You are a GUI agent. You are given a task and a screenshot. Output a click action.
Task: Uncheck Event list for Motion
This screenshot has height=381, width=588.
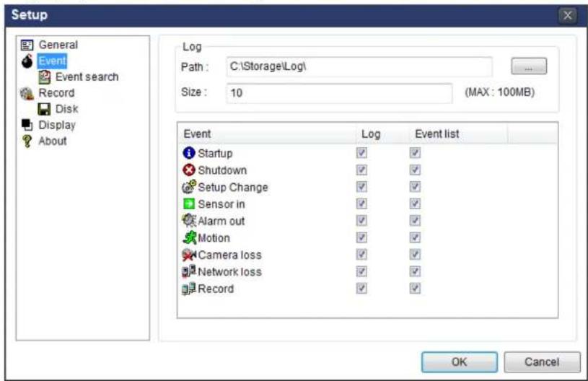pos(415,237)
